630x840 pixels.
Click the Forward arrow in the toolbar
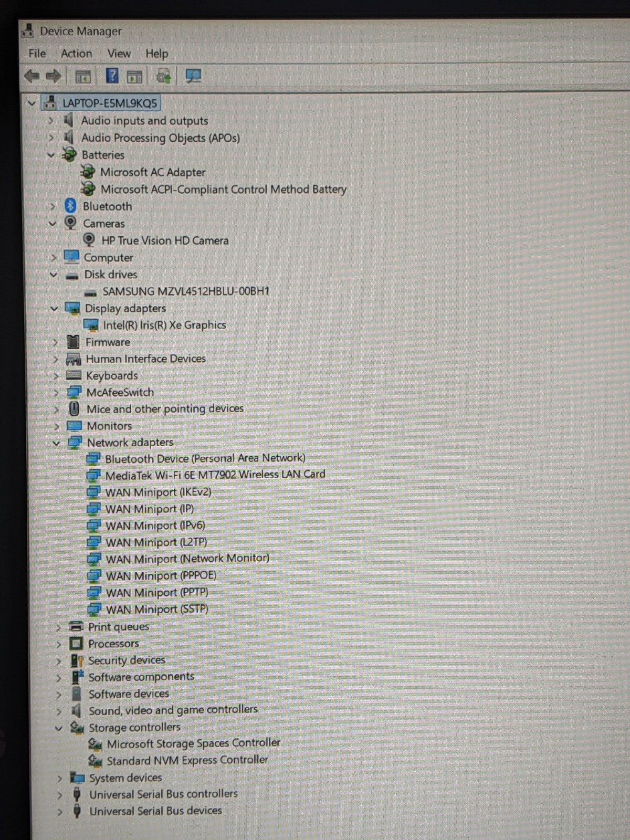(x=54, y=77)
